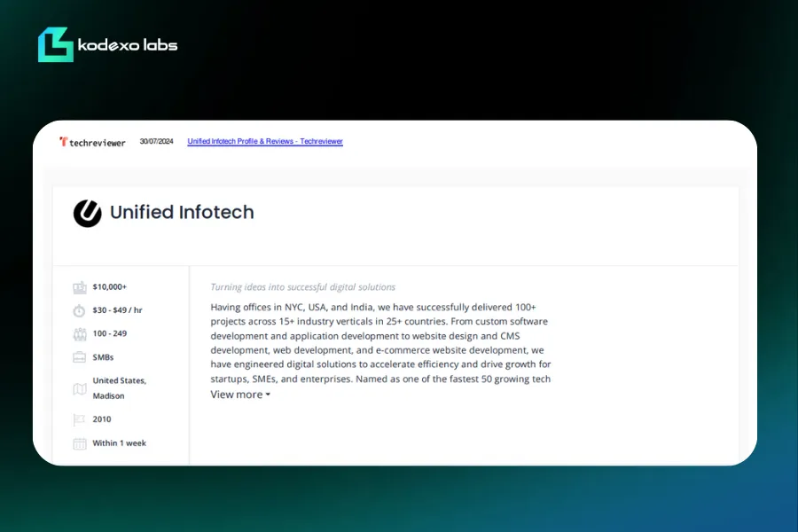
Task: Click the View more dropdown arrow
Action: (268, 395)
